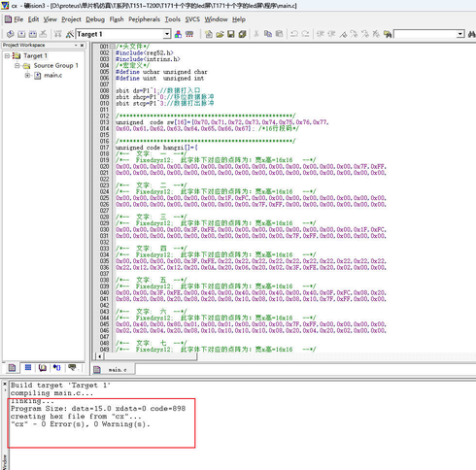The width and height of the screenshot is (476, 470).
Task: Select the main.c editor tab
Action: point(114,369)
